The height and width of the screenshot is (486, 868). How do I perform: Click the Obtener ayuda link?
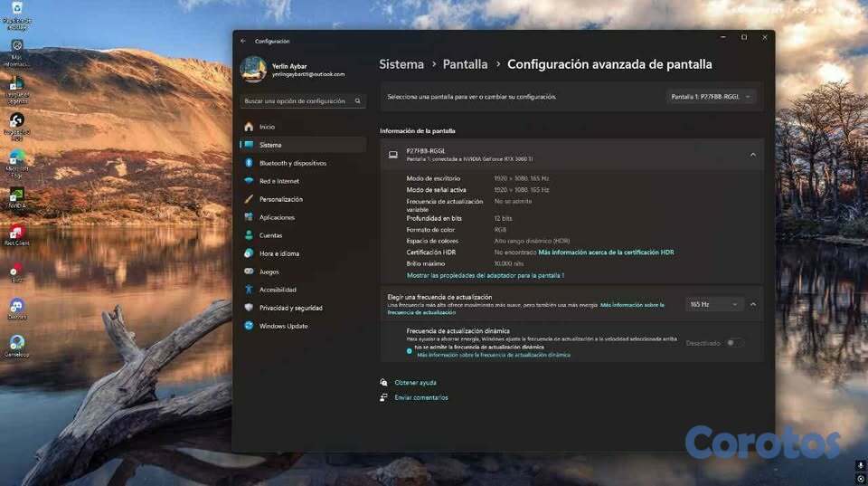[x=415, y=383]
